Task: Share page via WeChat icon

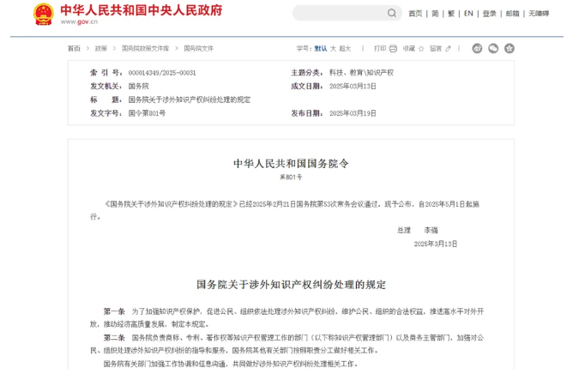Action: tap(493, 49)
